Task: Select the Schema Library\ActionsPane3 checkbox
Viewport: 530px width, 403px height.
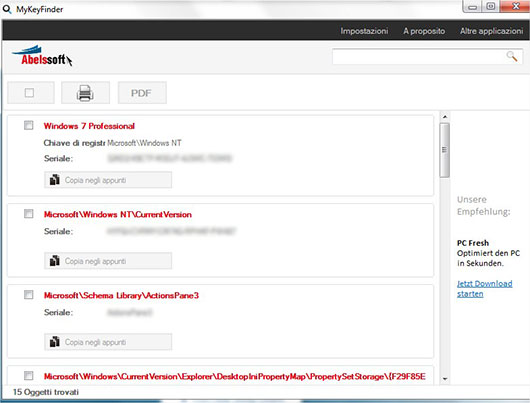Action: pyautogui.click(x=29, y=295)
